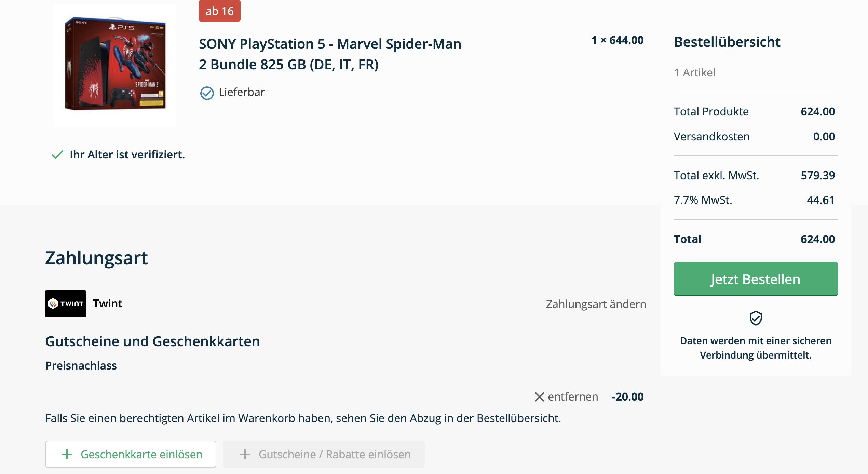Click the blue Lieferbar availability checkmark icon
Viewport: 868px width, 474px height.
pyautogui.click(x=207, y=93)
